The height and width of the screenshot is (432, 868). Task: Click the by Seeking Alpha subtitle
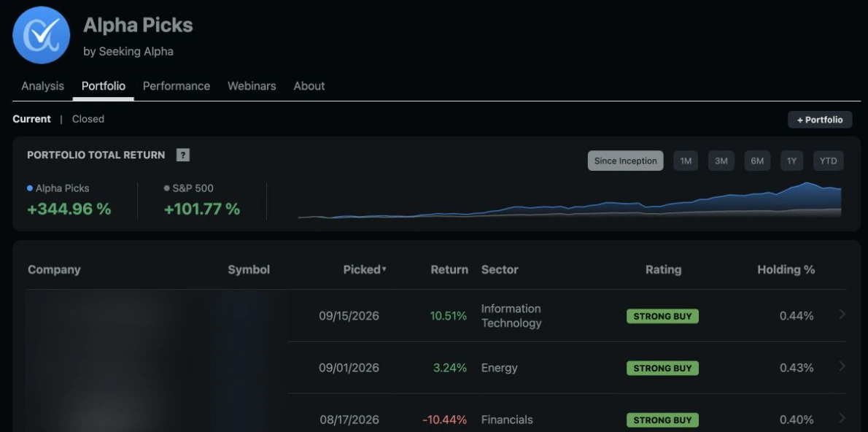point(128,52)
